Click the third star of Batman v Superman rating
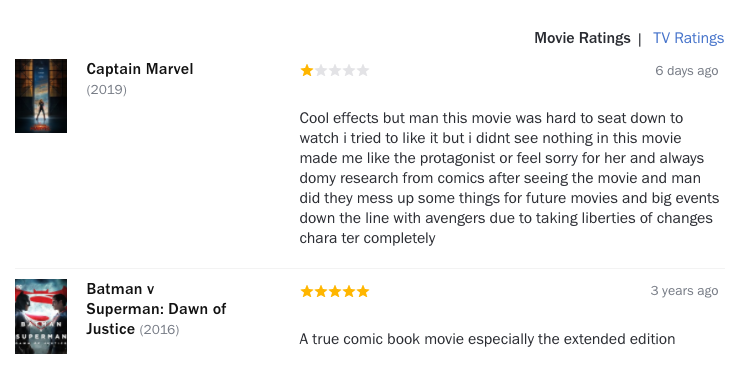 [335, 291]
